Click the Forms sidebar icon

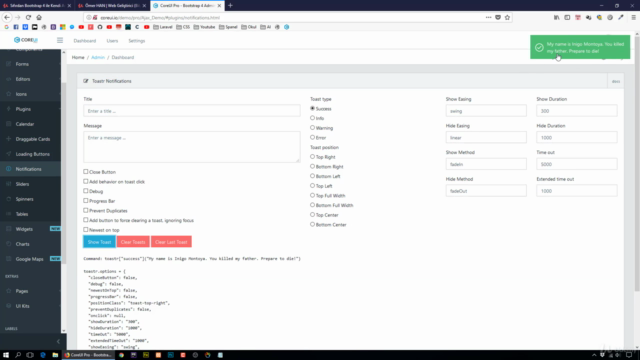tap(9, 64)
